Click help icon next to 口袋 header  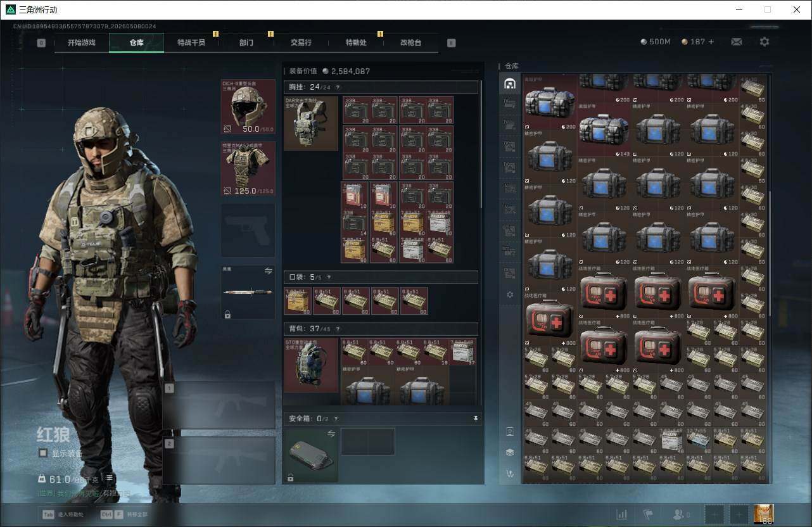(x=329, y=277)
